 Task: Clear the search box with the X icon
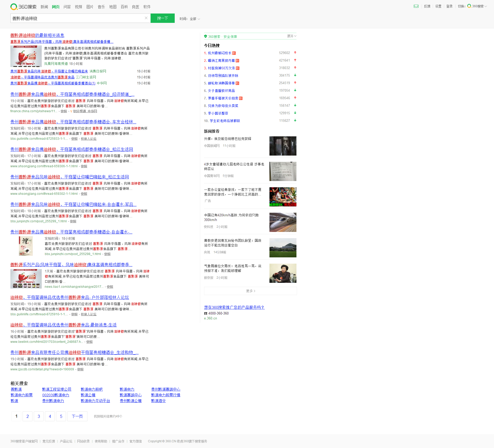point(146,18)
